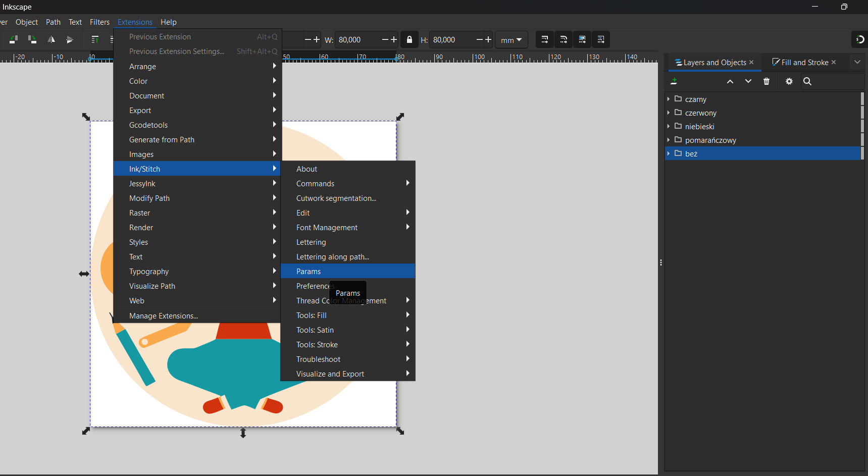Choose Lettering from Ink/Stitch menu
868x476 pixels.
[348, 242]
